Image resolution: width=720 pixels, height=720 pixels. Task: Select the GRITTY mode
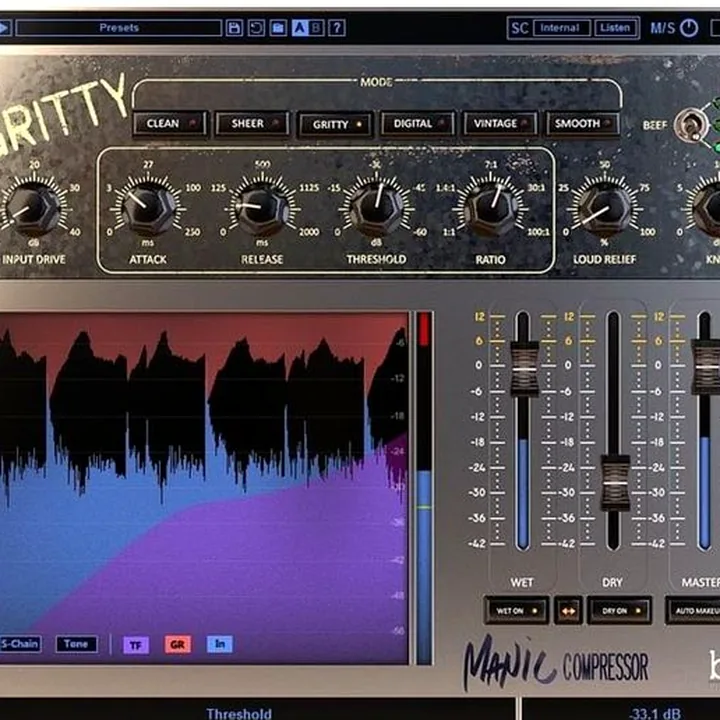pos(336,125)
